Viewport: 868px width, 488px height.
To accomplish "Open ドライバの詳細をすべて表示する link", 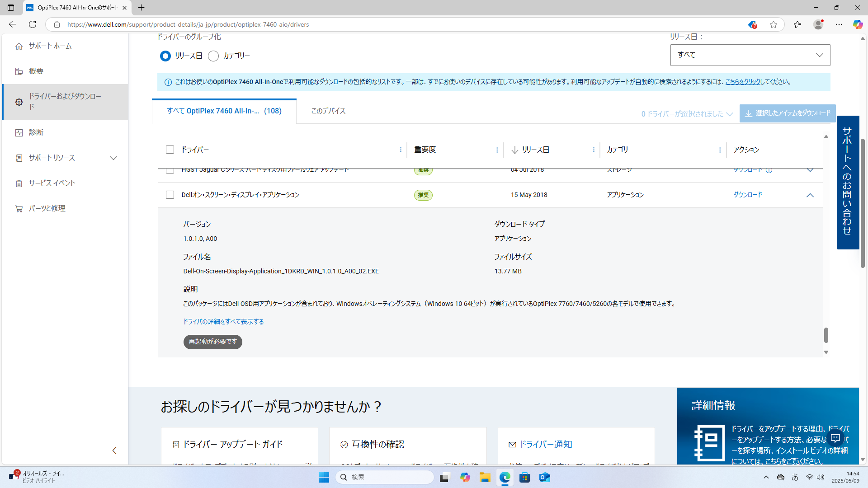I will 223,322.
